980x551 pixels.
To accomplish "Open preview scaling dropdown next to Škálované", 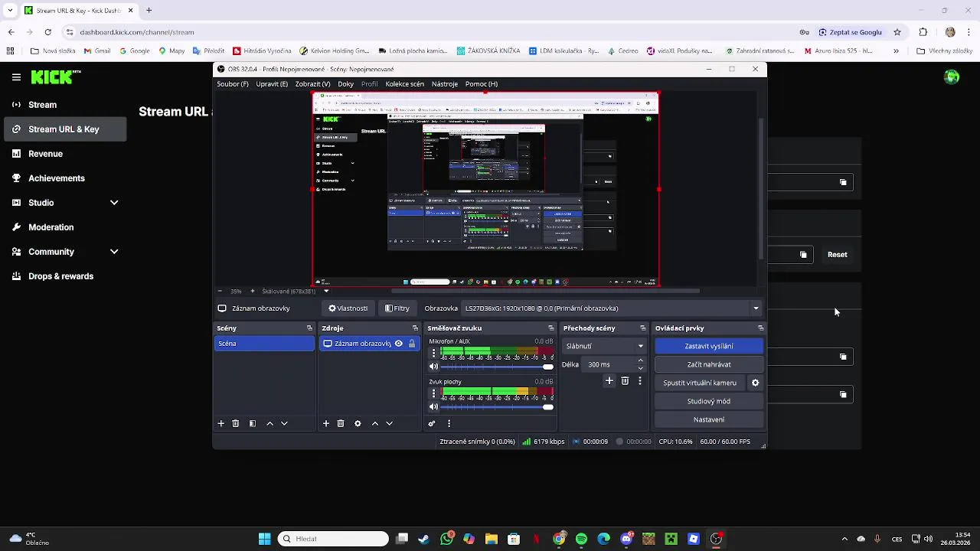I will pyautogui.click(x=326, y=291).
